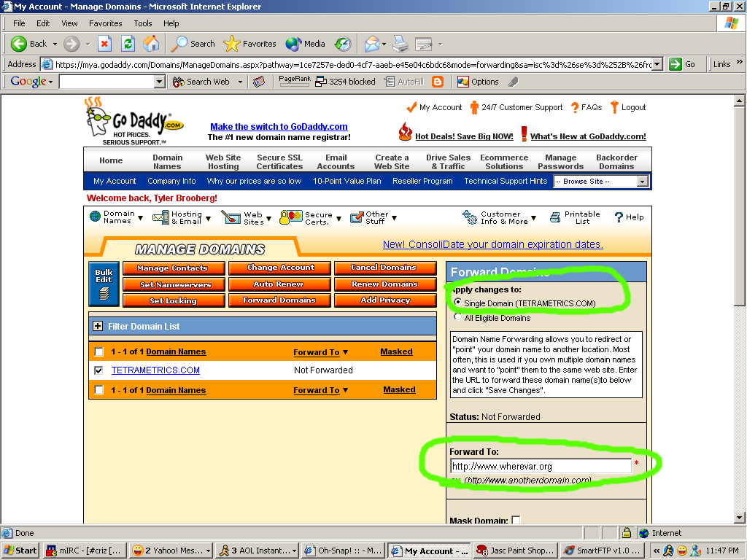Click the AutoFill button
The image size is (747, 560).
pyautogui.click(x=404, y=82)
